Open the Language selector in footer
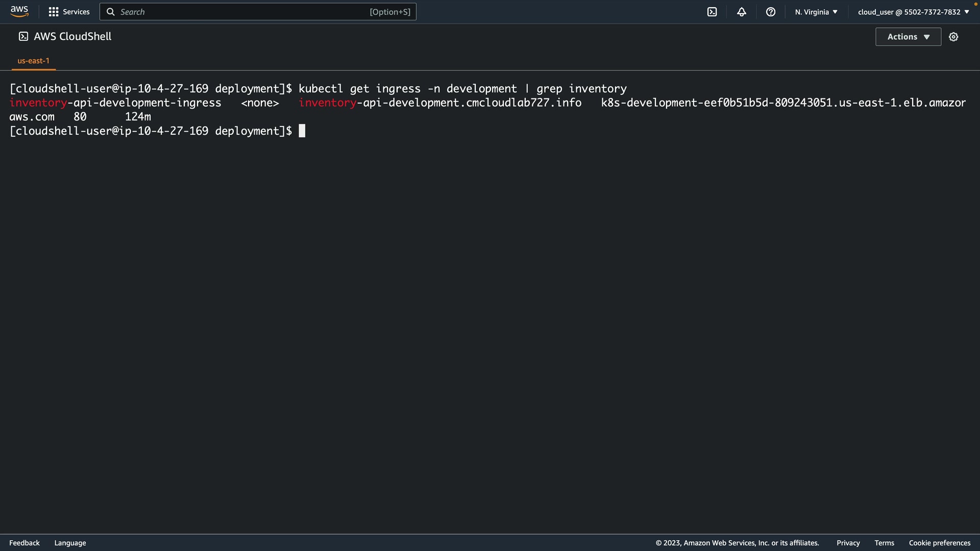Image resolution: width=980 pixels, height=551 pixels. coord(70,543)
